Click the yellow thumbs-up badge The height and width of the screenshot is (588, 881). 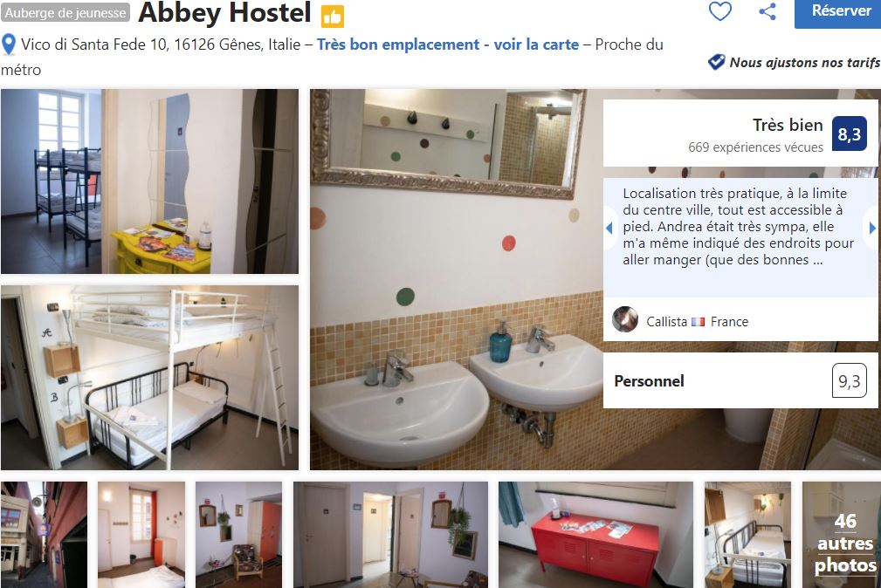point(332,17)
